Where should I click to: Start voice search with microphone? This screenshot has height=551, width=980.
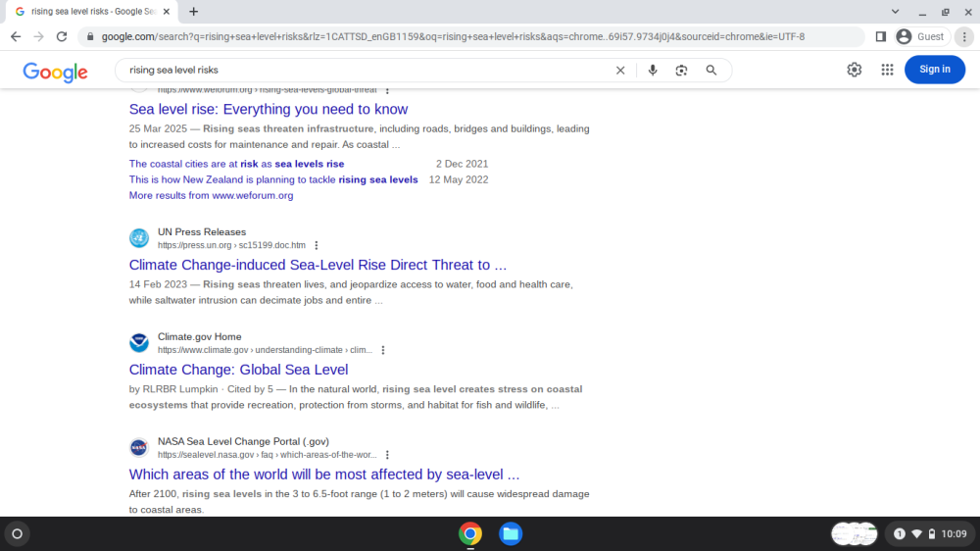pyautogui.click(x=653, y=70)
